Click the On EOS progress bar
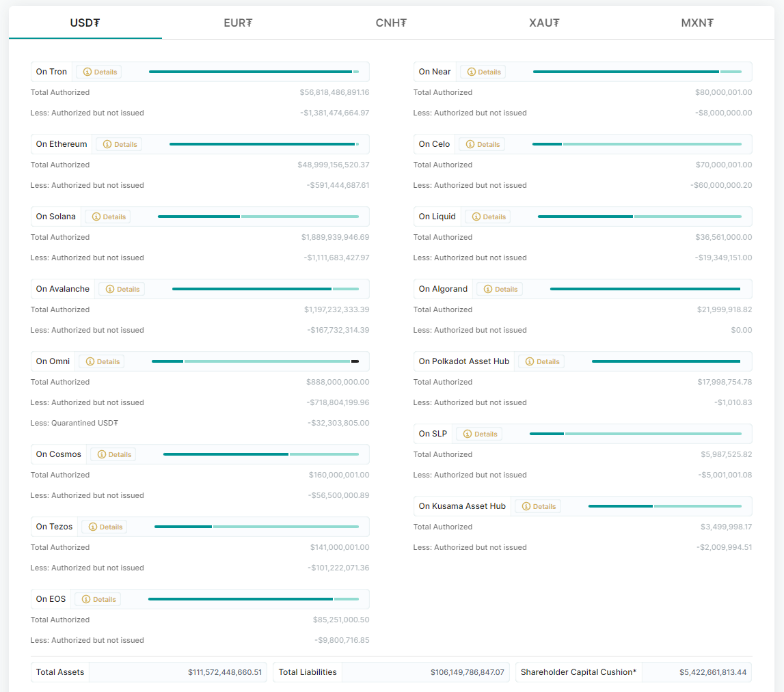 [253, 599]
